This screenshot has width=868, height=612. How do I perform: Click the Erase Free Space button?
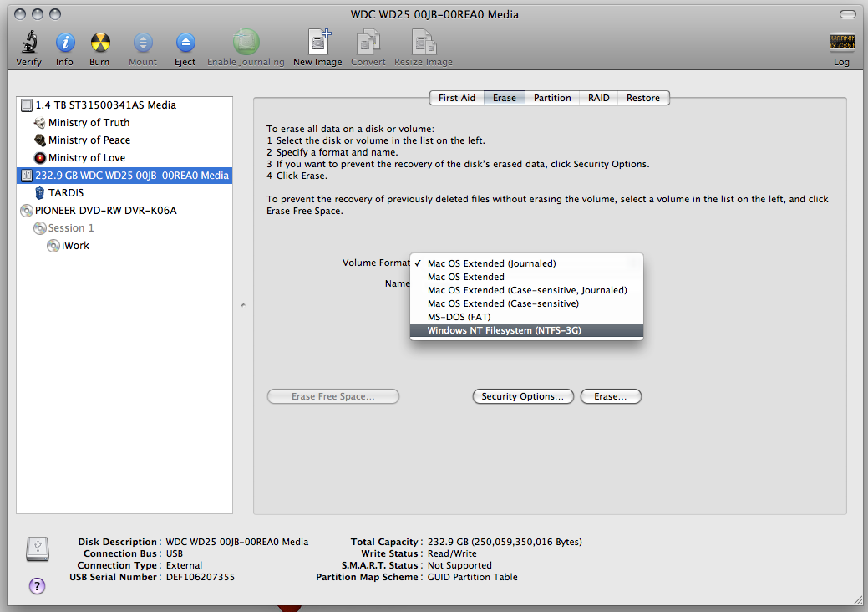point(333,396)
